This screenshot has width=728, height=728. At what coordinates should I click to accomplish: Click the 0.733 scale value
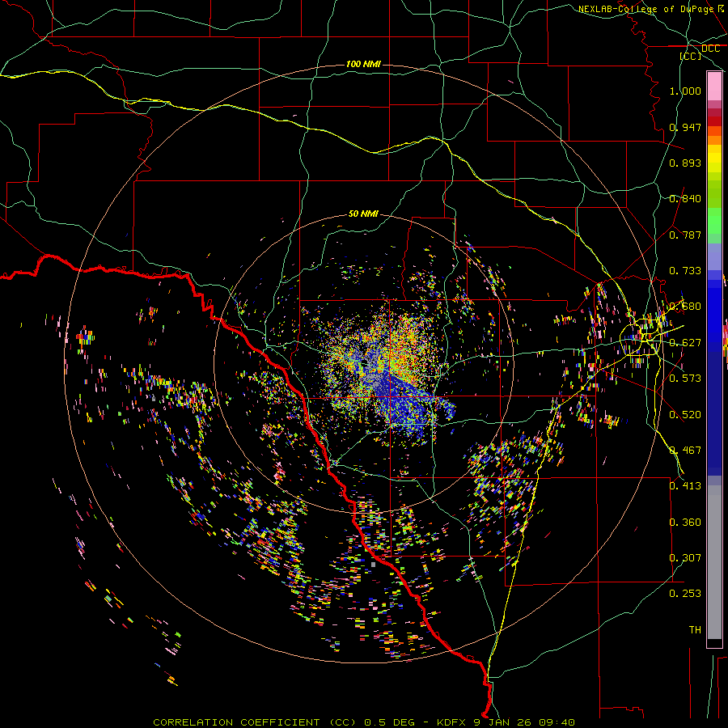point(685,271)
